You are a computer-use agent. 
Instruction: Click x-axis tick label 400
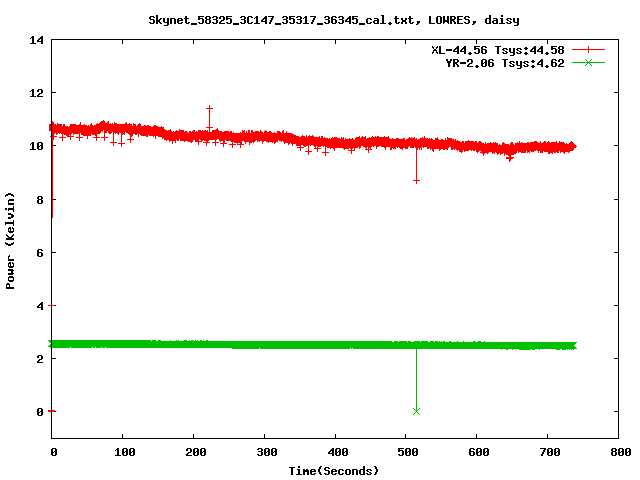tap(338, 452)
